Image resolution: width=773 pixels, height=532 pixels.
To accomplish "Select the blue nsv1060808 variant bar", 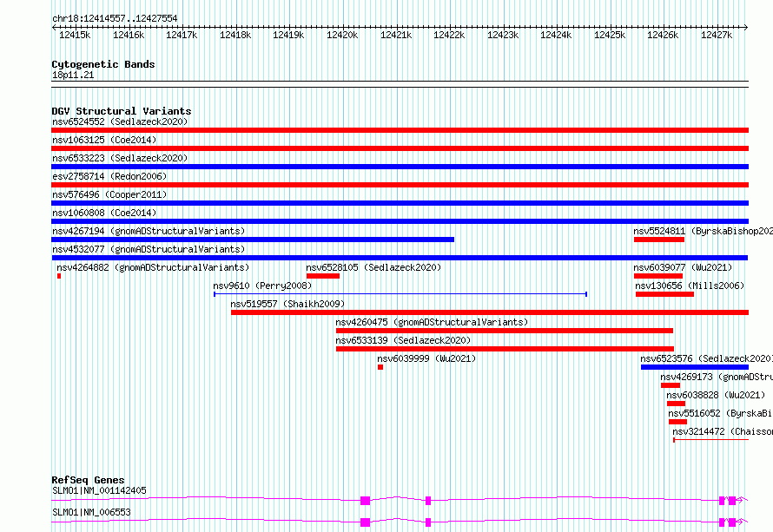I will pos(400,221).
